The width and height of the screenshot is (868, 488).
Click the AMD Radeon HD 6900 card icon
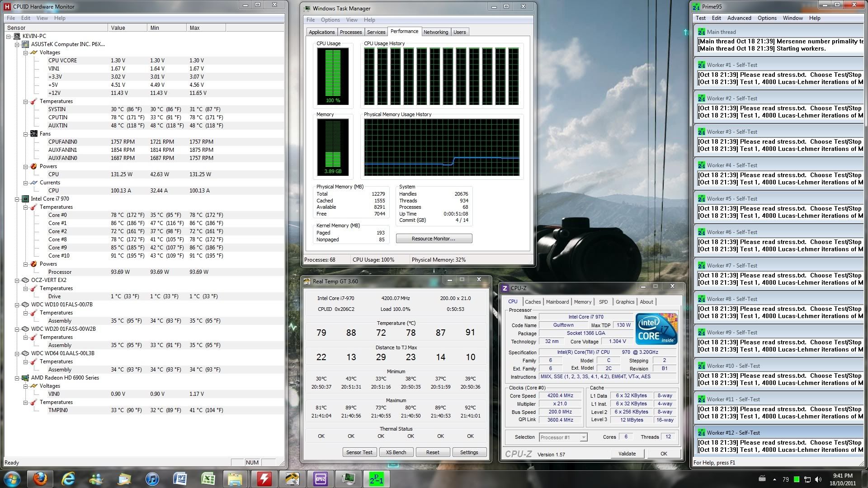coord(25,378)
